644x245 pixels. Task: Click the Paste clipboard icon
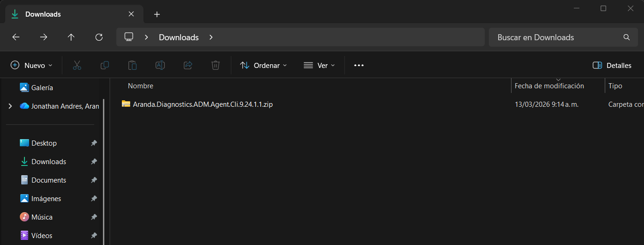(x=132, y=65)
